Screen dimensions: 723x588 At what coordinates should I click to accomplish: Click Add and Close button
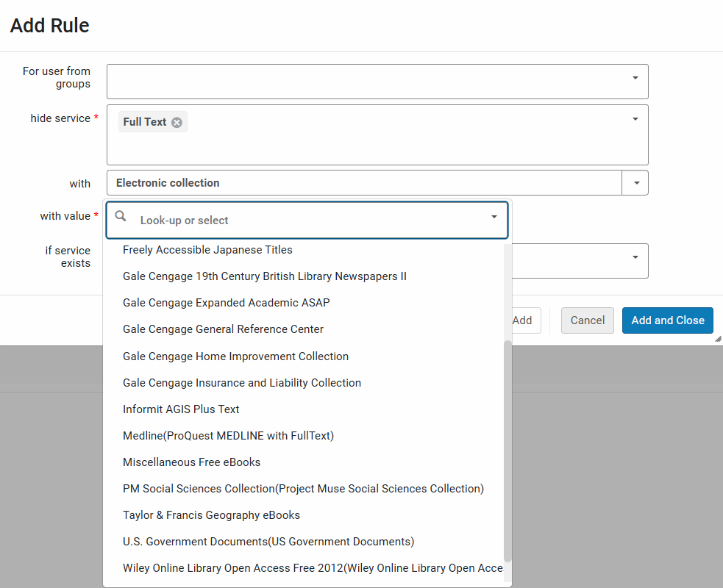tap(668, 320)
